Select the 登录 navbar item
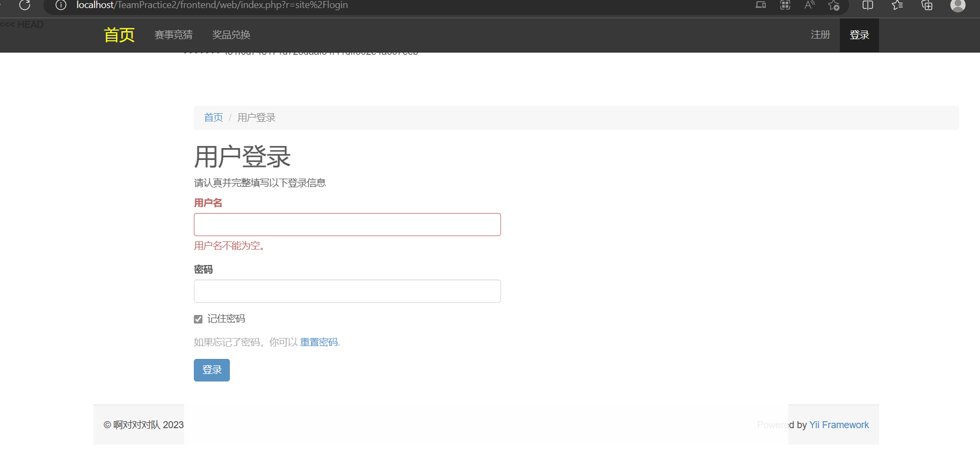Image resolution: width=980 pixels, height=470 pixels. tap(859, 35)
